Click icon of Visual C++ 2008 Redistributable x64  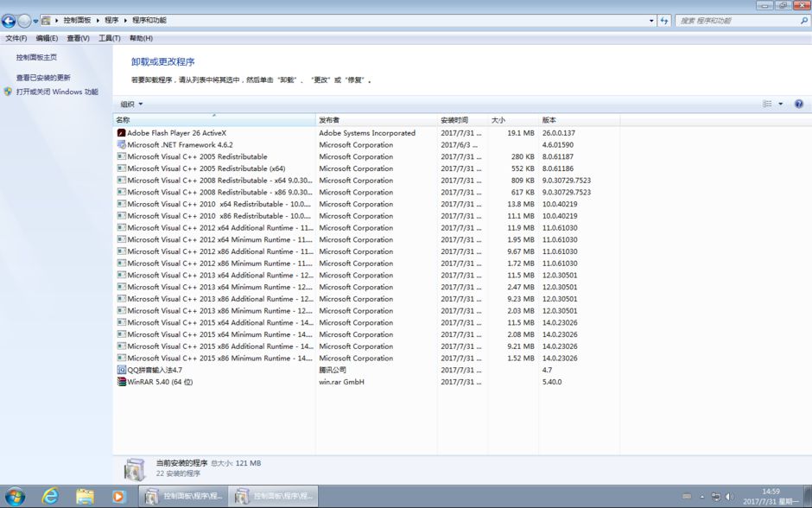click(x=122, y=181)
